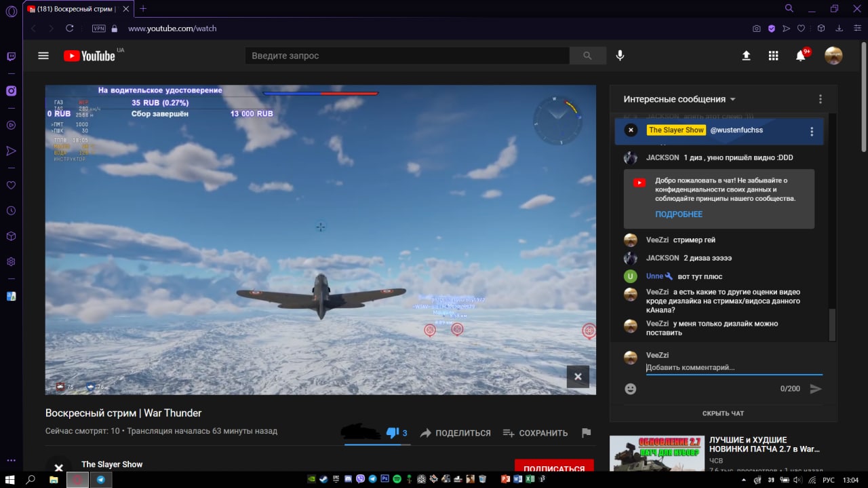The image size is (868, 488).
Task: Open the pinned message three-dot menu
Action: point(812,132)
